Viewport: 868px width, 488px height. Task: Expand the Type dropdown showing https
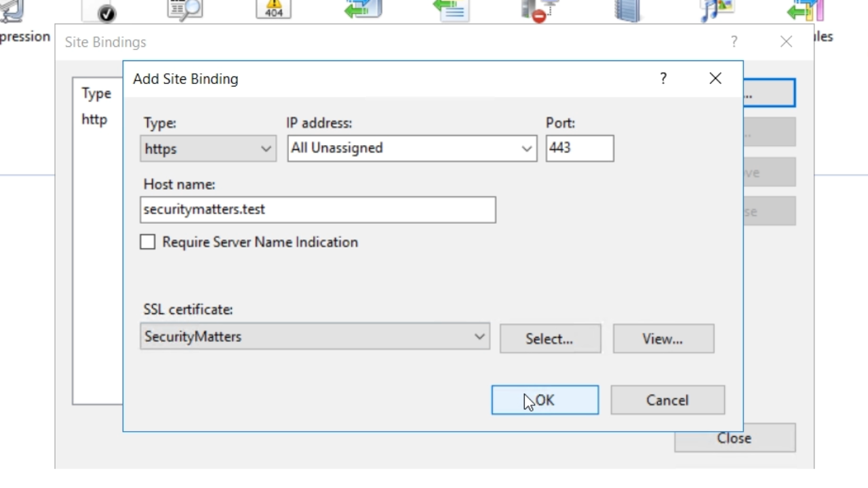(x=208, y=149)
